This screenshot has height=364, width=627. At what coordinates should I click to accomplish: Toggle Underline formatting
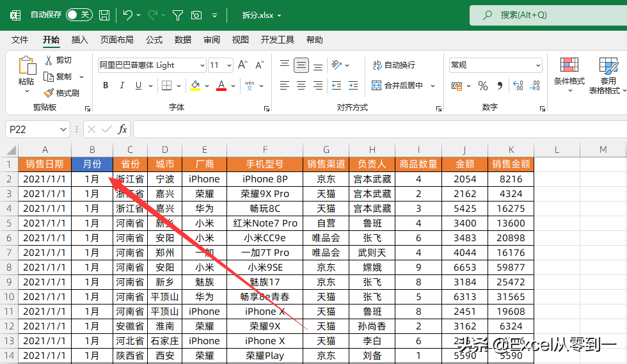tap(138, 85)
